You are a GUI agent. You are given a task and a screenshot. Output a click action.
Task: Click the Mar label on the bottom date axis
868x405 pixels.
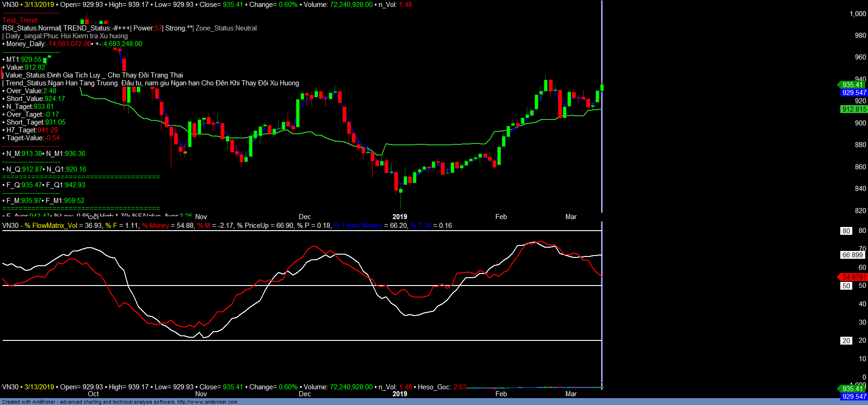pos(571,394)
